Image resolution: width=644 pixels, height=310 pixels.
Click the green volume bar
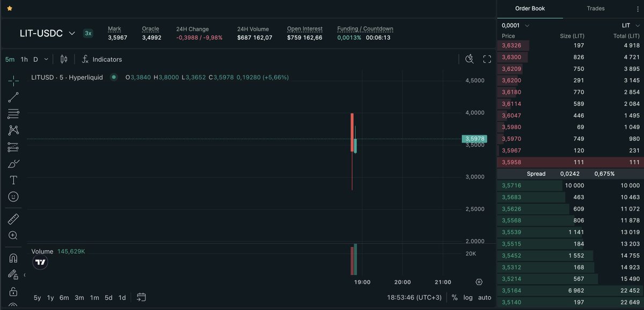pos(355,260)
